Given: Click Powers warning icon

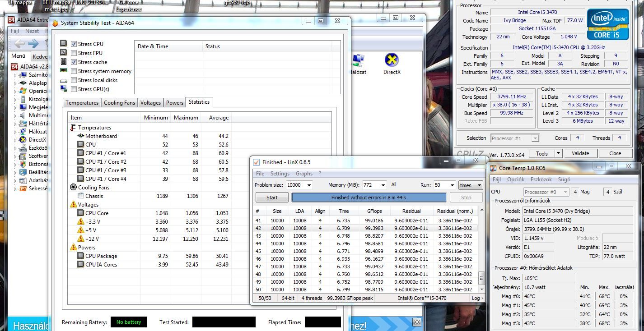Looking at the screenshot, I should point(74,247).
